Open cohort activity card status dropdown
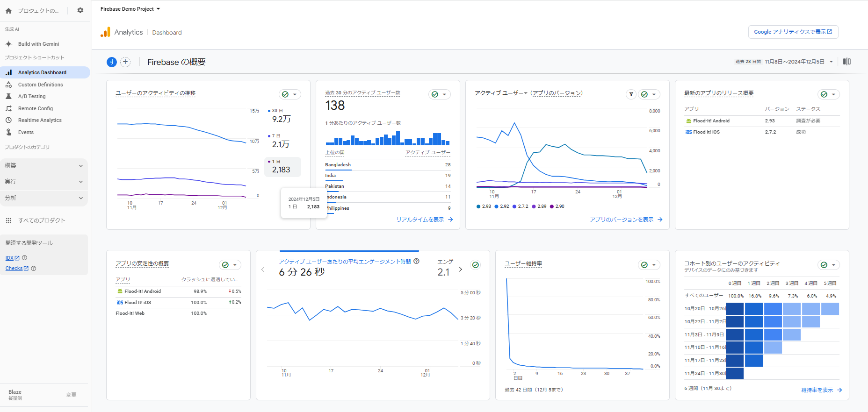This screenshot has height=412, width=868. (829, 265)
